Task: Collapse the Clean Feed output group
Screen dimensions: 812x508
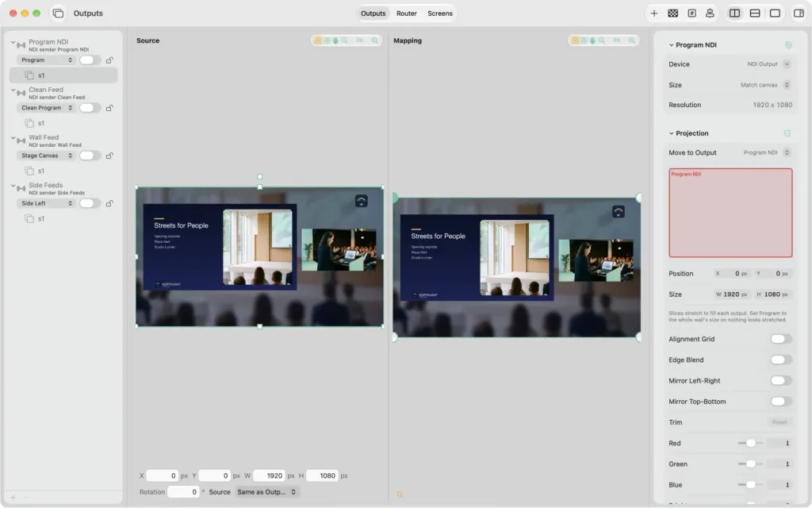Action: click(x=13, y=90)
